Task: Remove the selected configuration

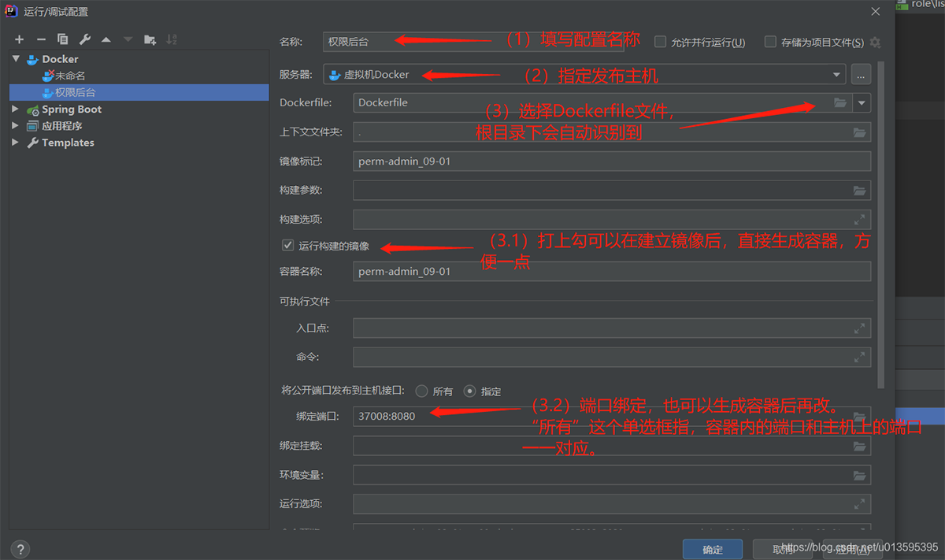Action: point(41,39)
